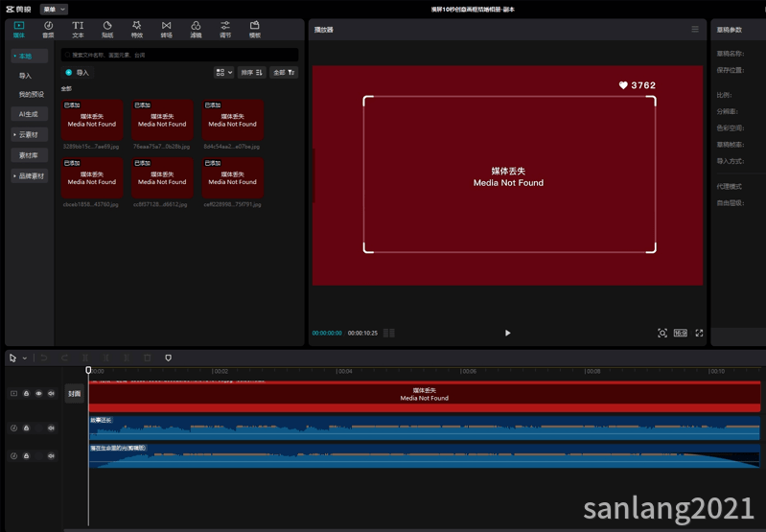Open the 文本 (Text) tab
The width and height of the screenshot is (766, 532).
[78, 30]
